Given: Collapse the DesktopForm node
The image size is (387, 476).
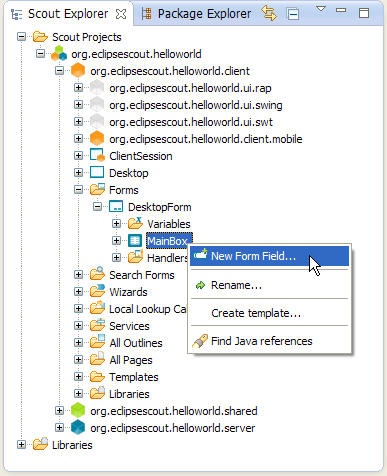Looking at the screenshot, I should pos(97,206).
